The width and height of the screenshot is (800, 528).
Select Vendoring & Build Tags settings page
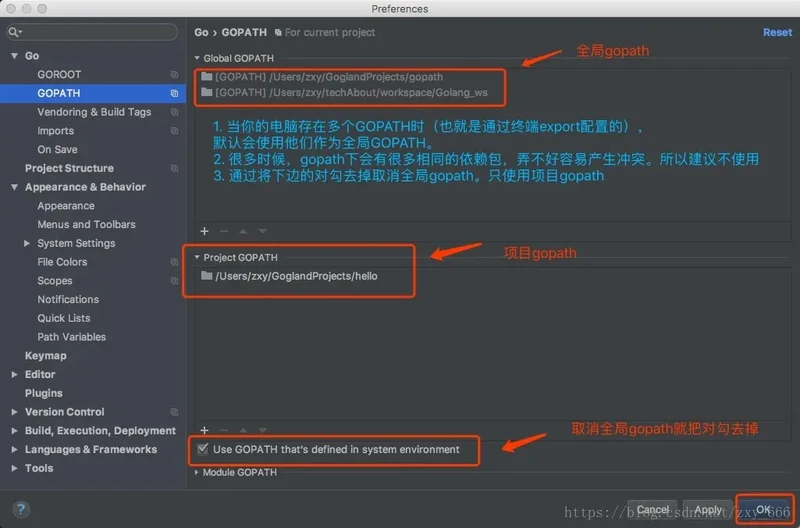tap(94, 112)
